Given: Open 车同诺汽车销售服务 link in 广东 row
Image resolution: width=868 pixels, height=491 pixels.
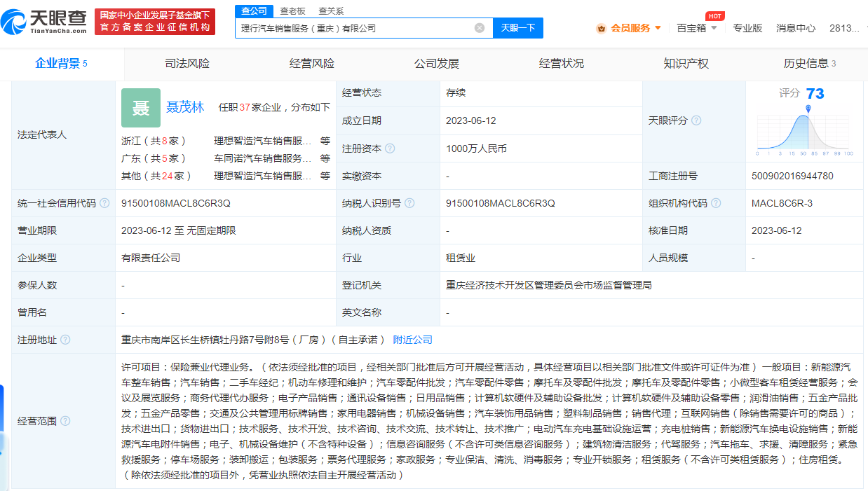Looking at the screenshot, I should pyautogui.click(x=263, y=158).
